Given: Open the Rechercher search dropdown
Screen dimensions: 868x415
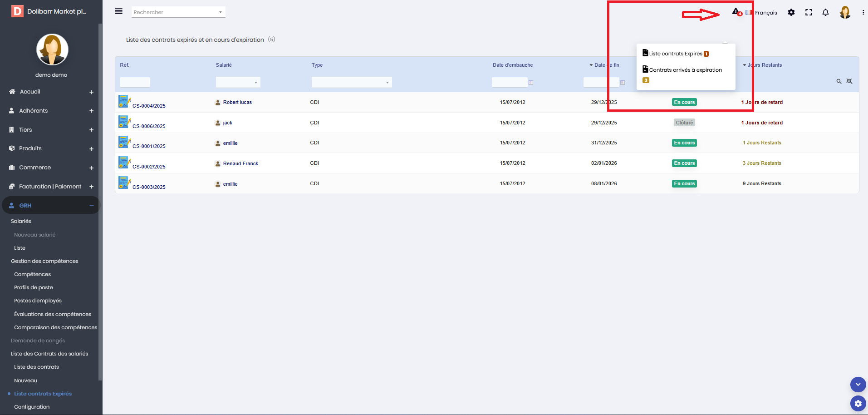Looking at the screenshot, I should [x=178, y=12].
